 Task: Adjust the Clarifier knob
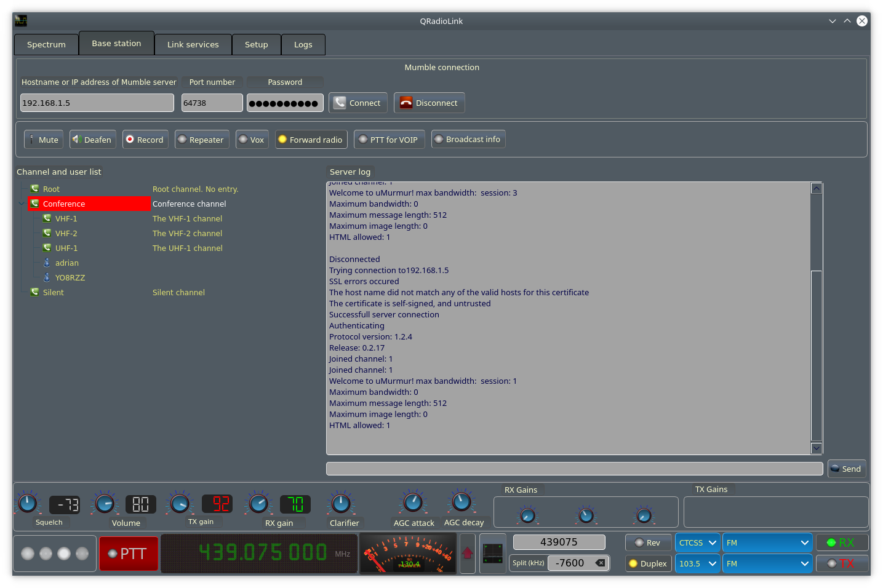342,503
